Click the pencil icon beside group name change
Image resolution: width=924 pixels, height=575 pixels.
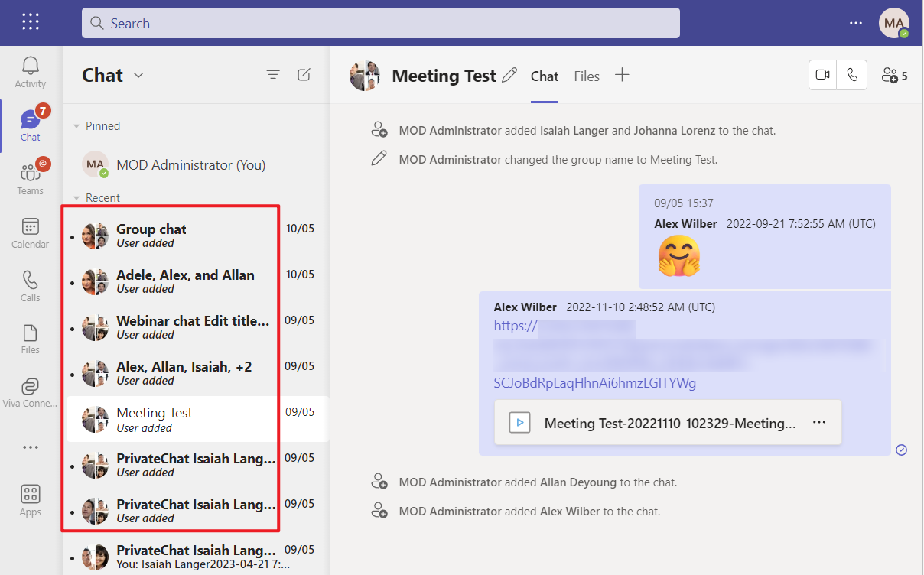click(379, 159)
